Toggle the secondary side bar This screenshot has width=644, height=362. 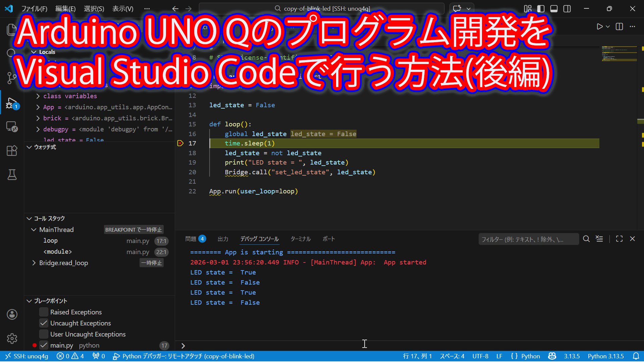point(567,9)
